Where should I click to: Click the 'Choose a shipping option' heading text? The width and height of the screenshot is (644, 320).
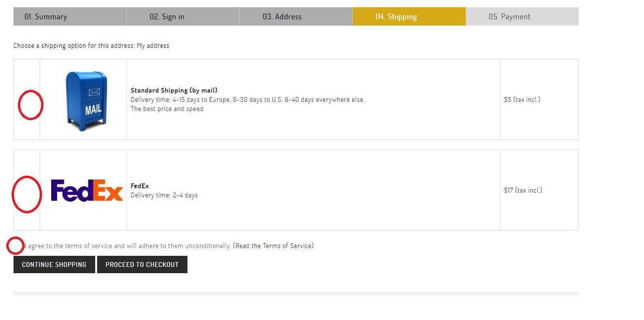click(x=91, y=46)
